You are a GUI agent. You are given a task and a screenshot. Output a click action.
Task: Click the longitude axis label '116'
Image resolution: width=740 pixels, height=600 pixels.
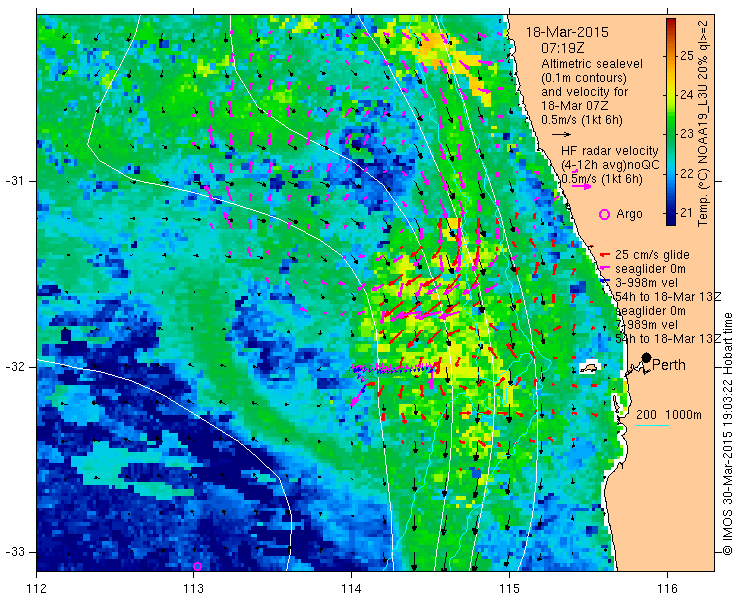click(667, 589)
